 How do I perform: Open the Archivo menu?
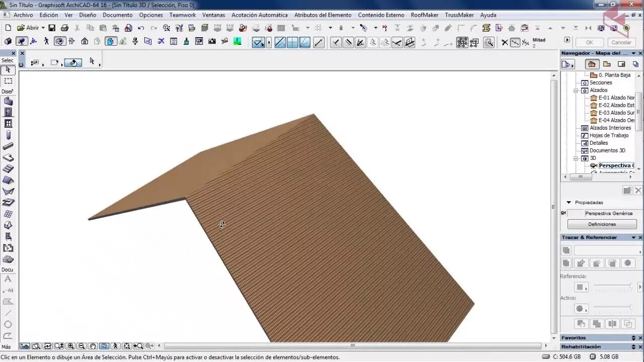tap(23, 15)
